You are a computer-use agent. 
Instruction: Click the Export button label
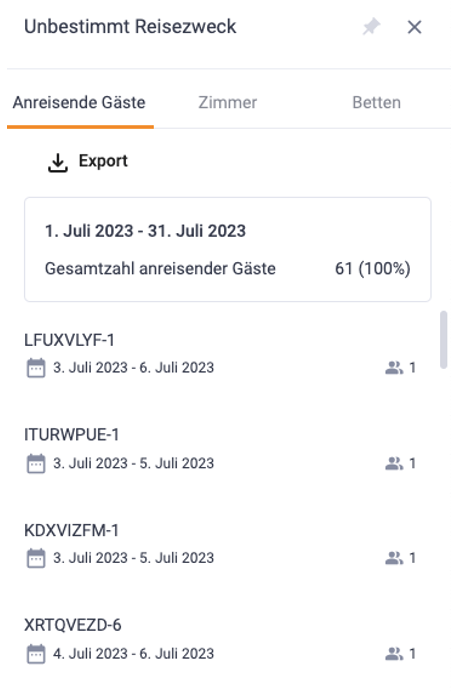[103, 161]
